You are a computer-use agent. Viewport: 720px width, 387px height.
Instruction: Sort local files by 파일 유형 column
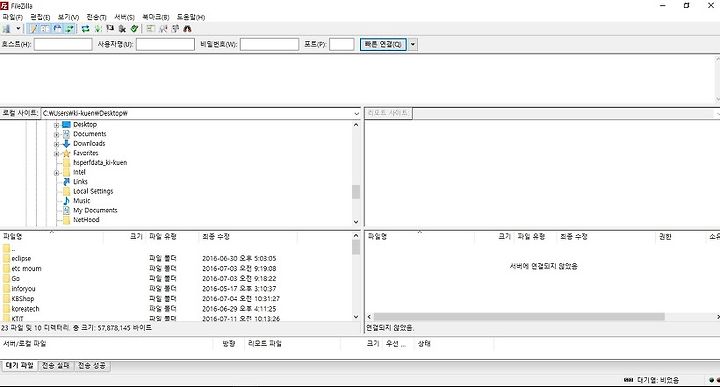(x=172, y=236)
